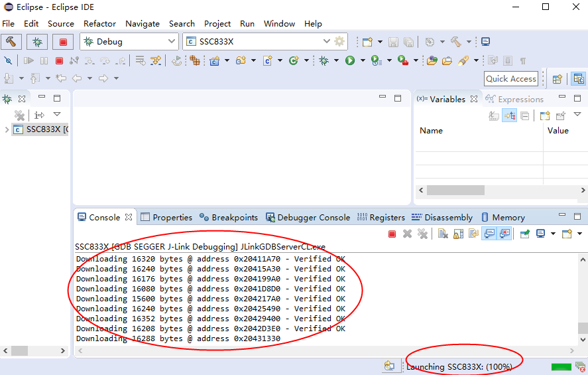Click Remove All Terminated Launches icon
The height and width of the screenshot is (375, 588).
pos(423,234)
